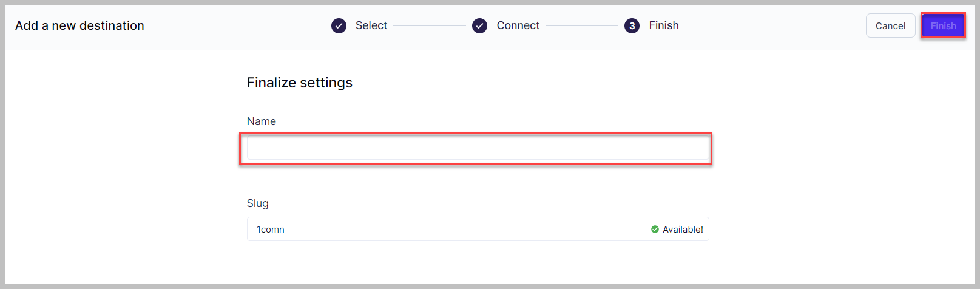The height and width of the screenshot is (289, 980).
Task: Click the connector line between Select and Connect
Action: tap(429, 25)
